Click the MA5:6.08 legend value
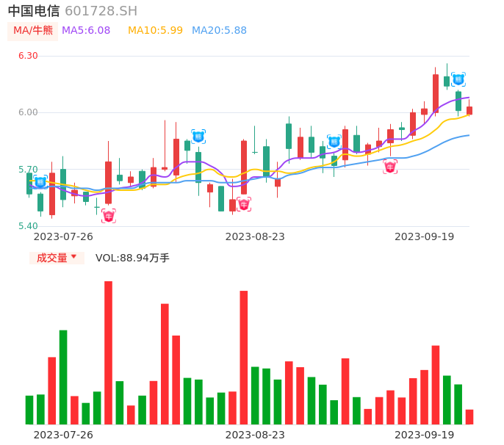Viewport: 504px width, 445px height. coord(86,31)
